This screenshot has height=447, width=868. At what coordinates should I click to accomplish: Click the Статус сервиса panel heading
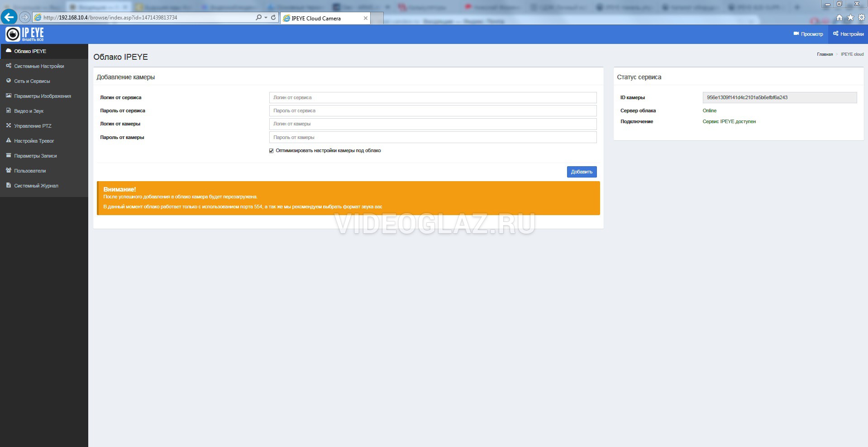[x=639, y=77]
